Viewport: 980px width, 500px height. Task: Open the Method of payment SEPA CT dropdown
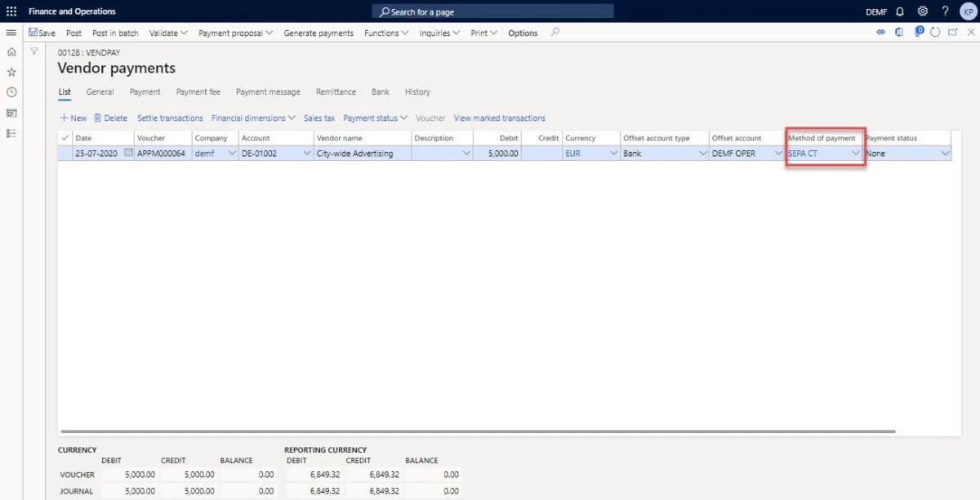pos(855,153)
